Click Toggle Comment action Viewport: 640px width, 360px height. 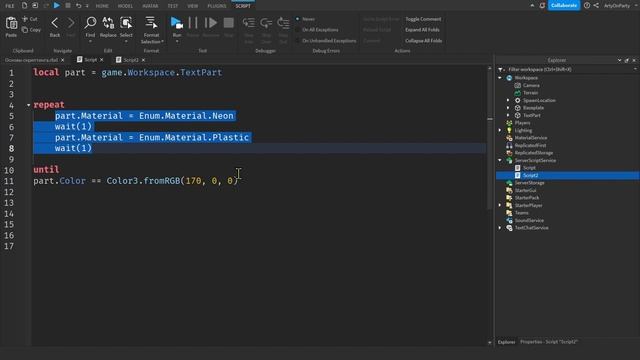pos(423,19)
